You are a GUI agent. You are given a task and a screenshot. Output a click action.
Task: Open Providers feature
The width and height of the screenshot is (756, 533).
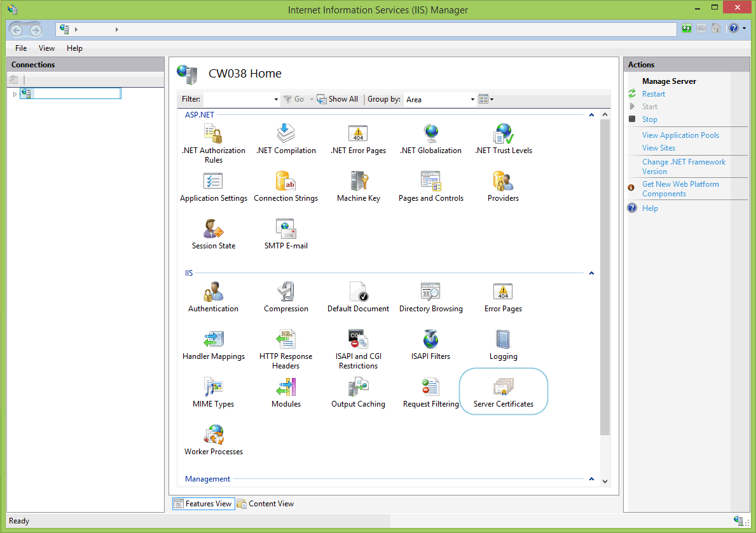coord(504,187)
